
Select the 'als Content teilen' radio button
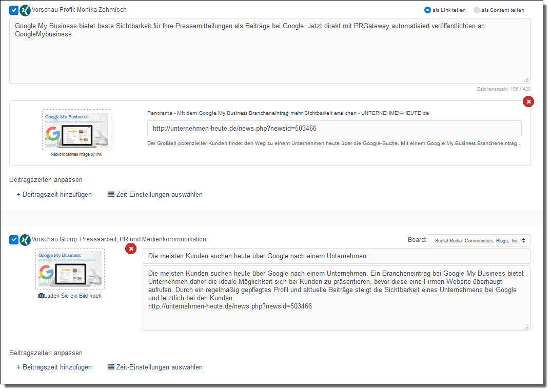477,10
